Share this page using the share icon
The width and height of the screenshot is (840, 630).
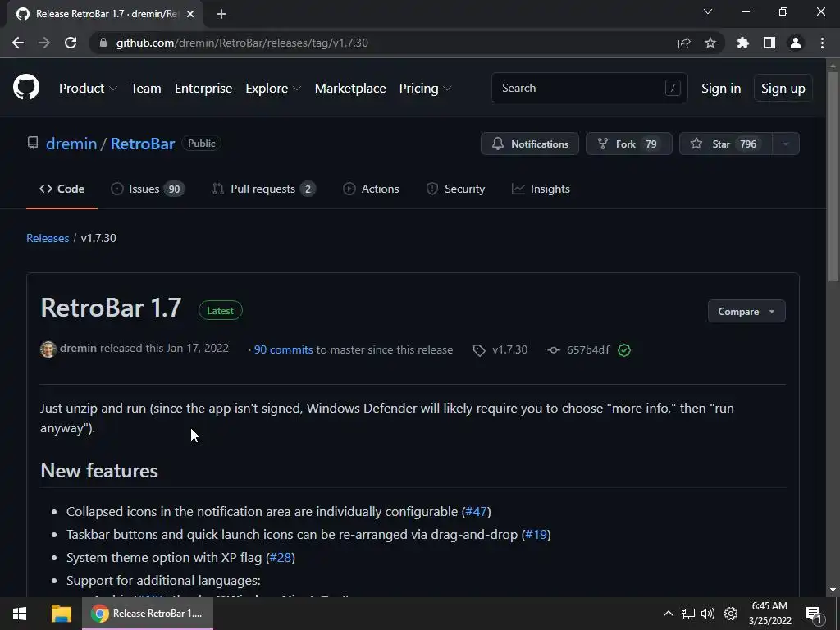684,43
